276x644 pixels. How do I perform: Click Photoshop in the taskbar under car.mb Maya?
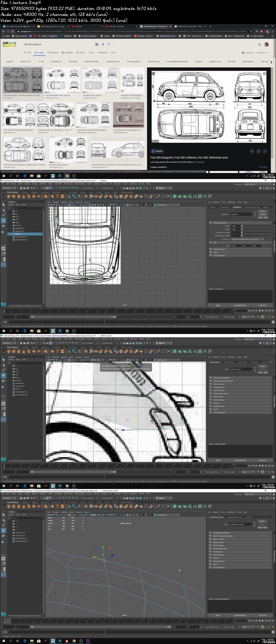tap(60, 331)
